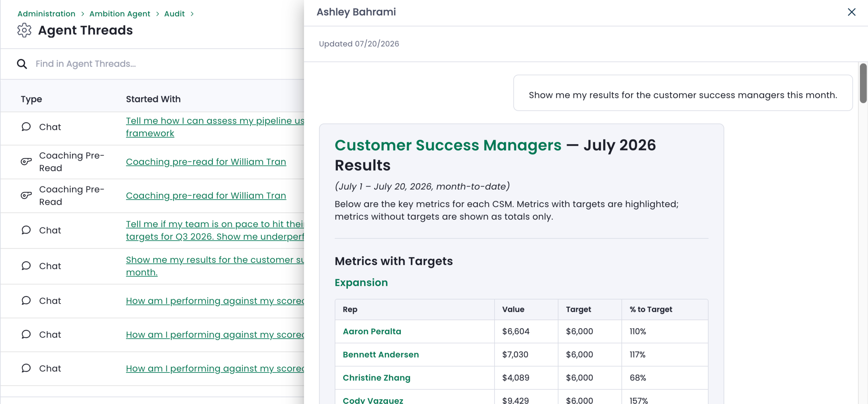Click the 'Metrics with Targets' heading
Viewport: 868px width, 404px height.
(394, 262)
